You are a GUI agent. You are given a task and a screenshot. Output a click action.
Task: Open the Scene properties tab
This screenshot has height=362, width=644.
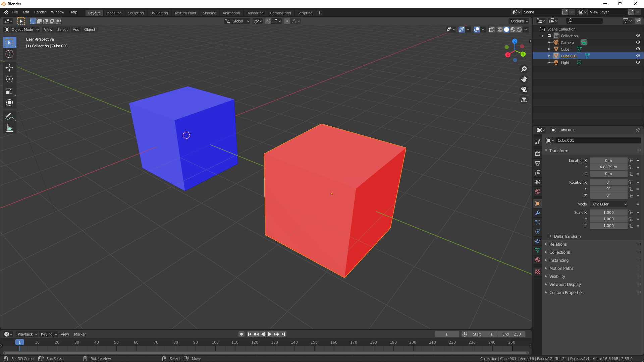pyautogui.click(x=538, y=182)
